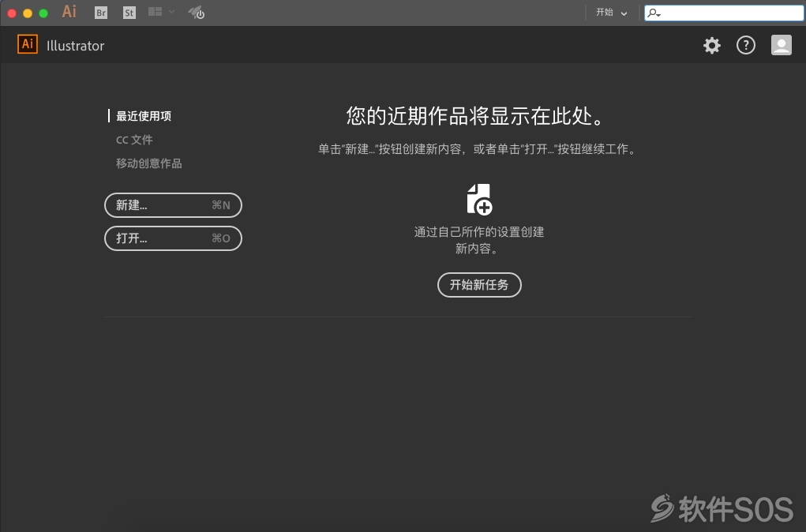Click the GPU performance rocket icon
806x532 pixels.
[197, 13]
